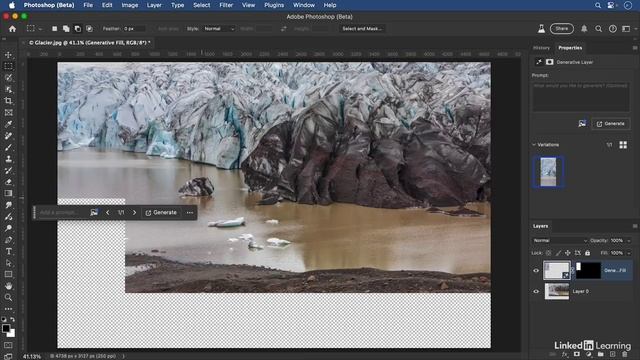Open the Layers panel menu
The width and height of the screenshot is (640, 360).
pos(635,226)
